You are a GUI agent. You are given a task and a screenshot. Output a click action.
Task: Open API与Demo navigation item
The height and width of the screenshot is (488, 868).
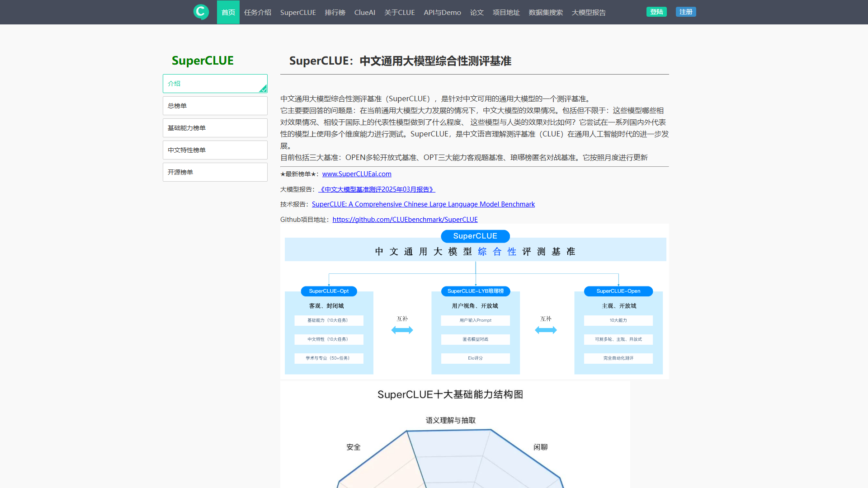pyautogui.click(x=442, y=12)
